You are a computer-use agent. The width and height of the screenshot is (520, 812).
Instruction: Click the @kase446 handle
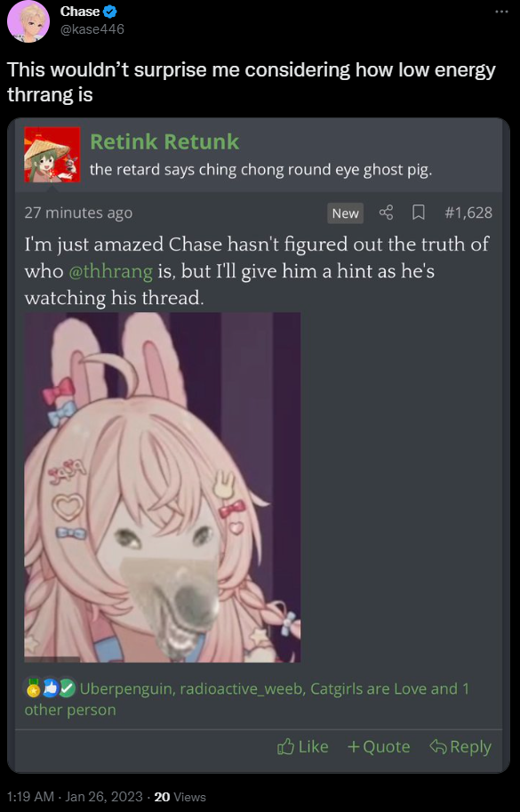[x=92, y=29]
